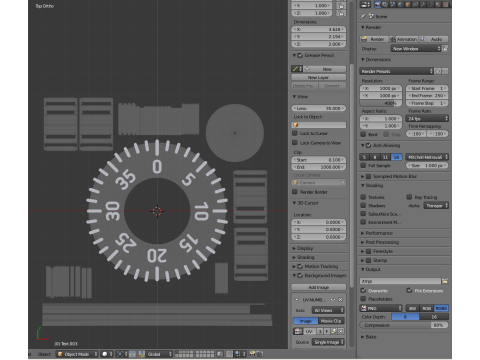Open the Object properties tab icon
Image resolution: width=480 pixels, height=360 pixels.
[x=408, y=4]
